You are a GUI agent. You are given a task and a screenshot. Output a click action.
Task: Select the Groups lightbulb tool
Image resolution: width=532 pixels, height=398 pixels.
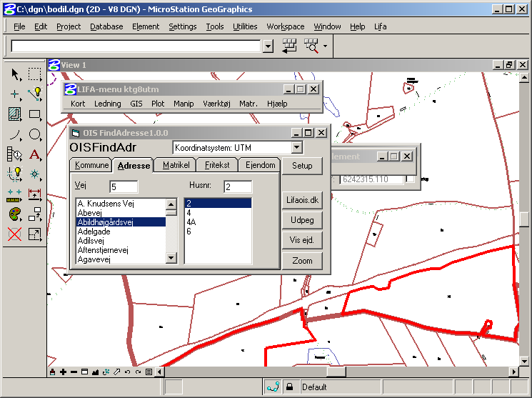(x=15, y=174)
